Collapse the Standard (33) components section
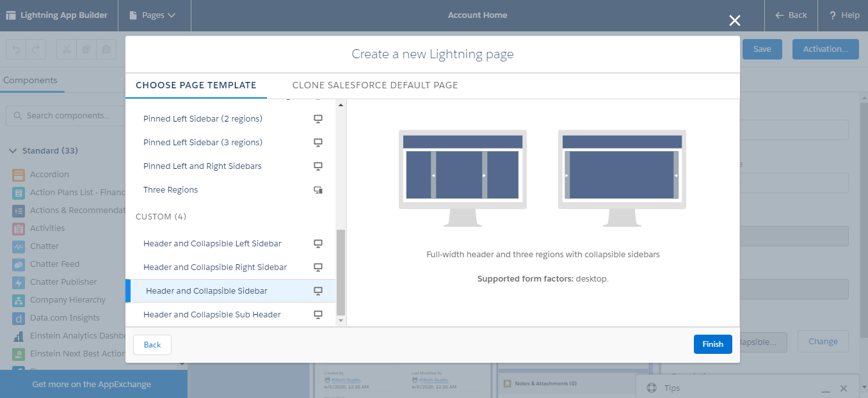Viewport: 868px width, 398px height. click(13, 150)
